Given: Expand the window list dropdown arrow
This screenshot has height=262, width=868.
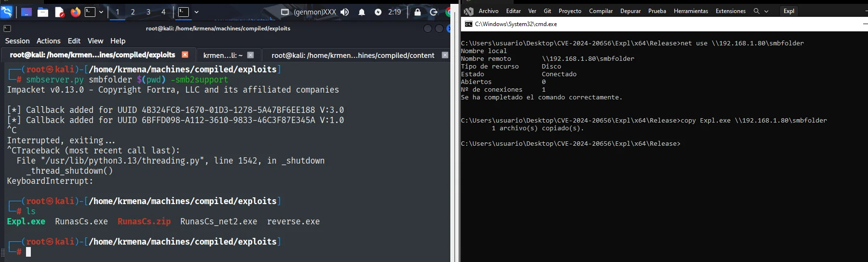Looking at the screenshot, I should tap(197, 12).
